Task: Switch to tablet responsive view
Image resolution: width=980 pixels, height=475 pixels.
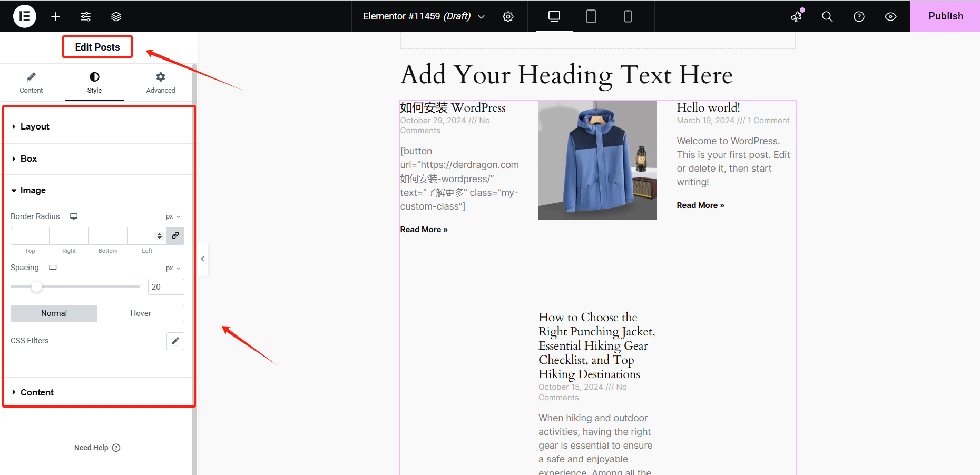Action: [591, 16]
